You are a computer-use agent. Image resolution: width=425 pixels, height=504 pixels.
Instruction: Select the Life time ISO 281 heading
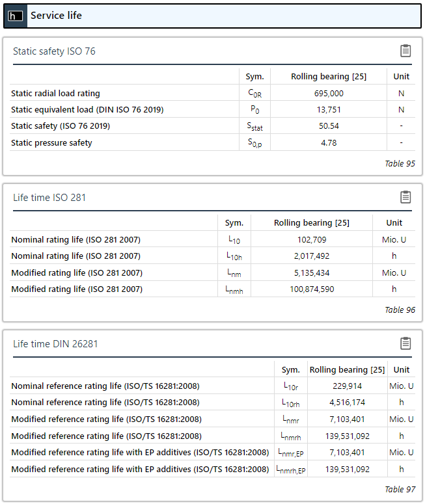(49, 198)
